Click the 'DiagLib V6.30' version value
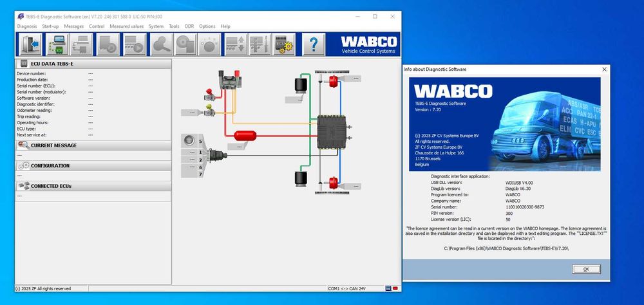This screenshot has width=644, height=305. tap(518, 189)
